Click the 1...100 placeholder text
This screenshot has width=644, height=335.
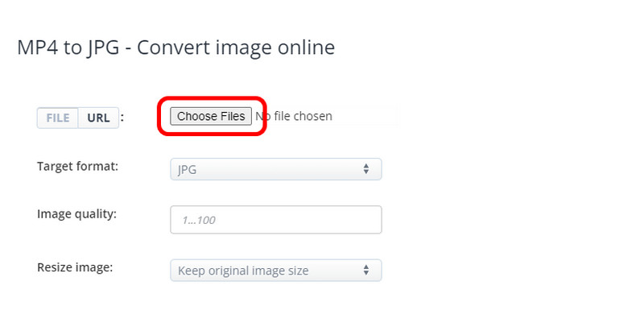click(x=199, y=220)
